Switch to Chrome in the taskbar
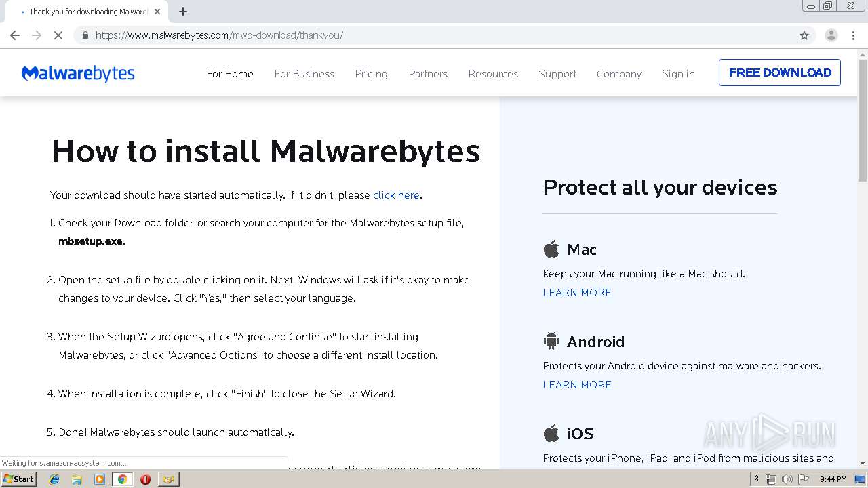This screenshot has height=488, width=868. pos(122,479)
